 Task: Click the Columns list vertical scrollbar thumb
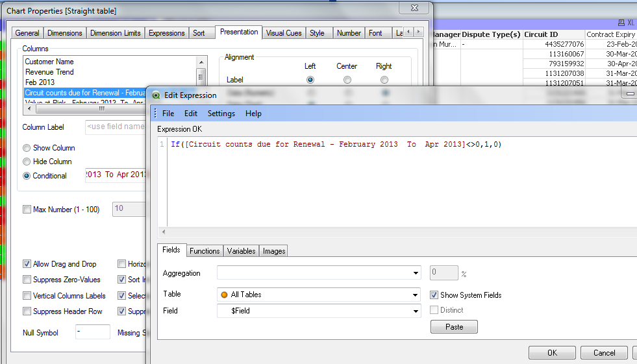[x=201, y=76]
